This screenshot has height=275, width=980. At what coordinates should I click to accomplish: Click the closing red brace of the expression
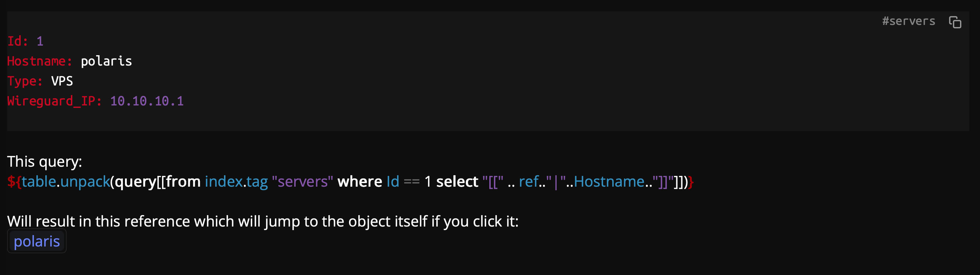tap(691, 182)
